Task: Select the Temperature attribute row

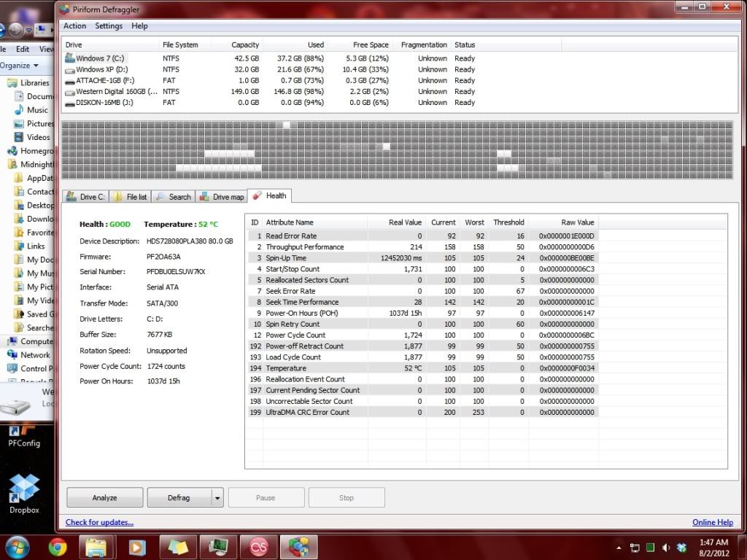Action: [422, 368]
